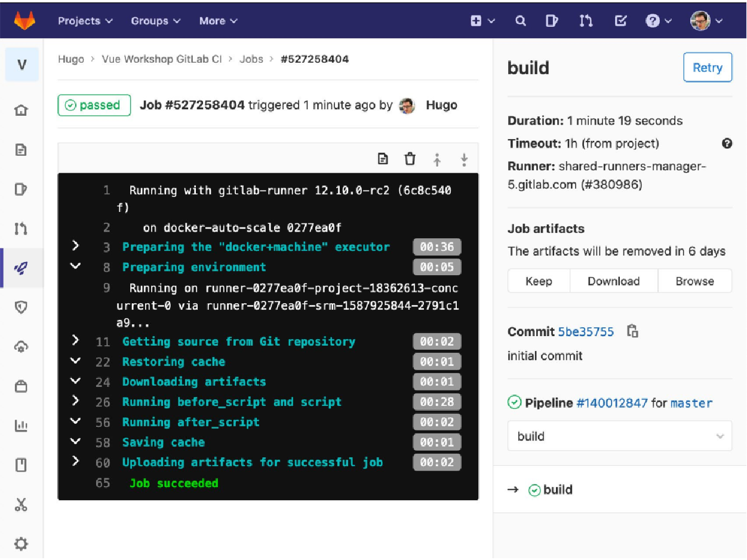Open Repository from the sidebar file icon
The image size is (747, 560).
coord(21,150)
